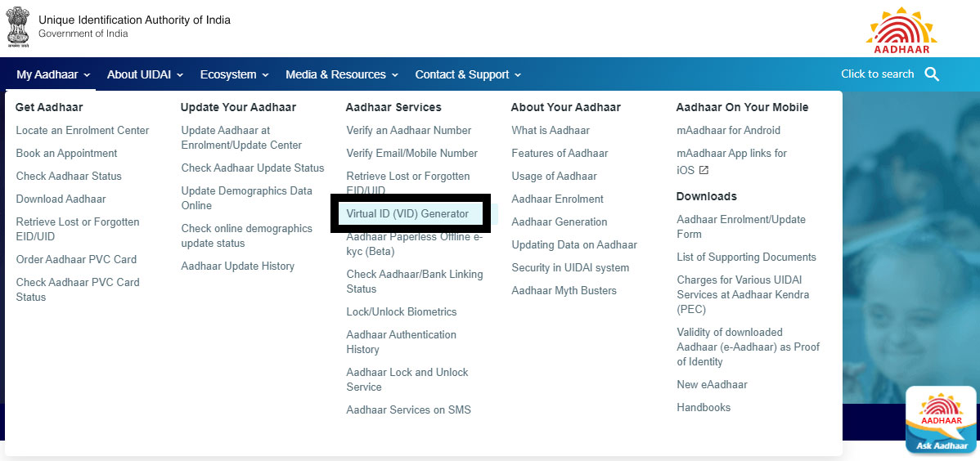Click the 'Government of India' subtitle
Screen dimensions: 980x461
click(x=83, y=34)
